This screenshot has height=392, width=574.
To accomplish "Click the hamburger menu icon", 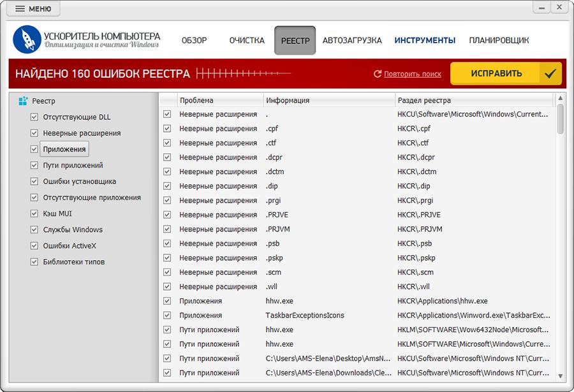I will click(20, 9).
